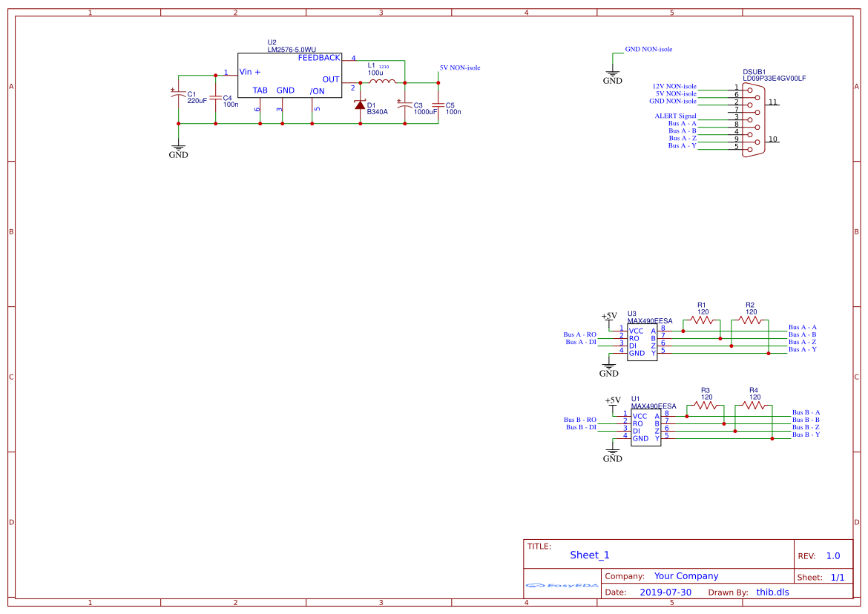Click the FEEDBACK pin label on U2
The height and width of the screenshot is (614, 868).
(319, 58)
